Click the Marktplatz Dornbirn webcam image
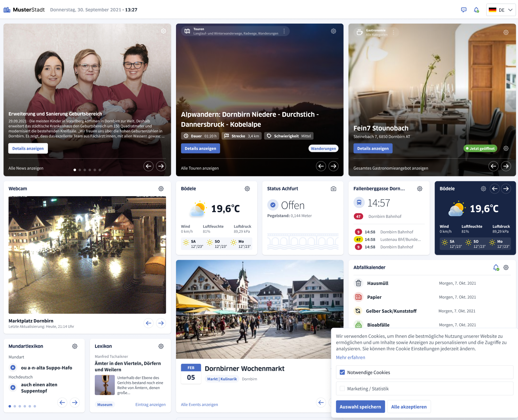The width and height of the screenshot is (518, 420). click(x=87, y=255)
